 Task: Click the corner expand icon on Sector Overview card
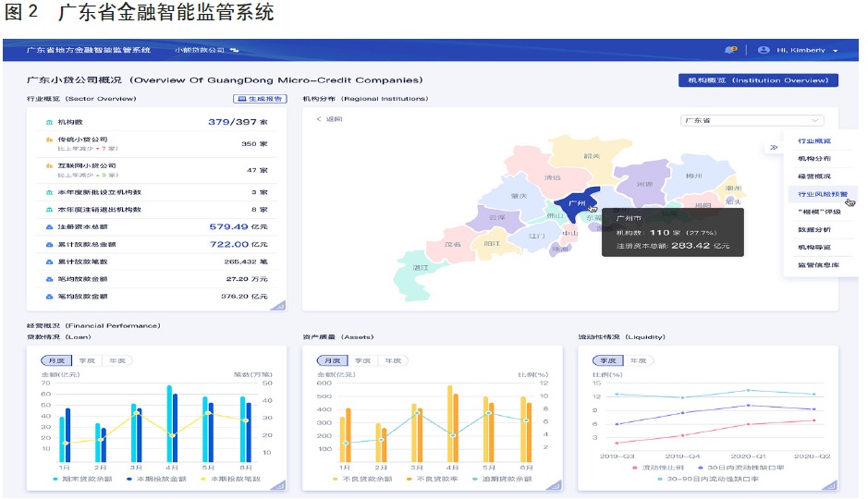point(278,304)
